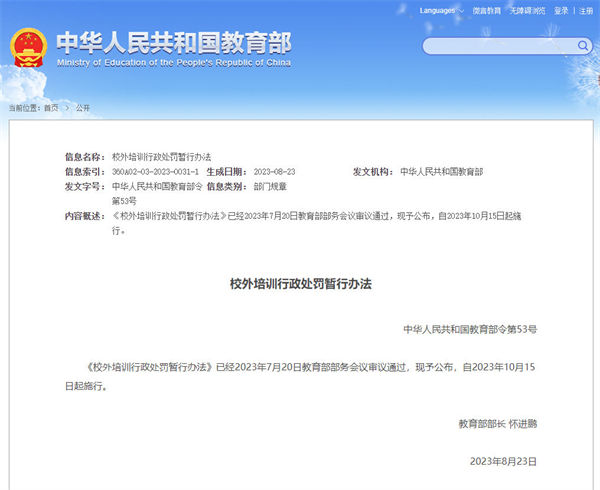Click the line 中华人民共和国教育部令第53号

coord(470,329)
